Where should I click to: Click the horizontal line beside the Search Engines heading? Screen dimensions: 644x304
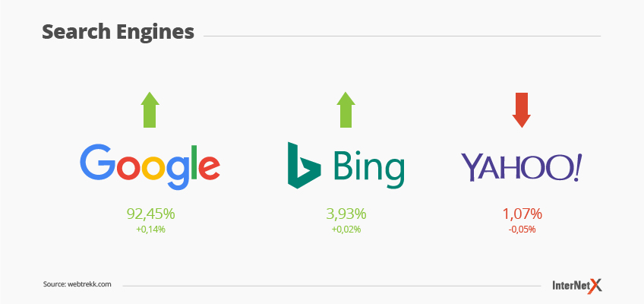pyautogui.click(x=402, y=36)
